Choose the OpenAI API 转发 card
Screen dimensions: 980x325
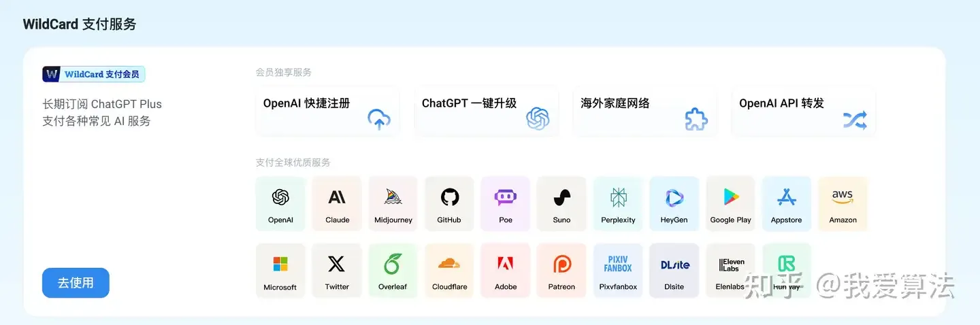tap(804, 112)
